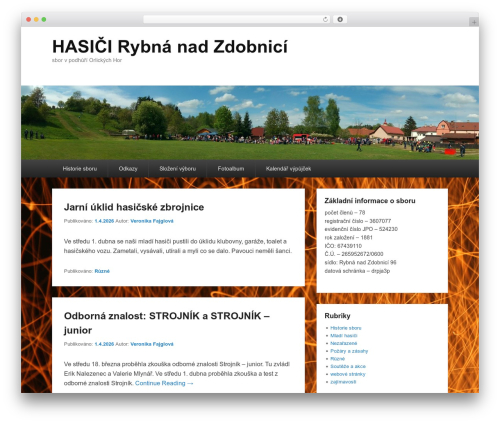The image size is (500, 423).
Task: Click author Veronika Fajglová under Jarní úklid post
Action: point(152,221)
